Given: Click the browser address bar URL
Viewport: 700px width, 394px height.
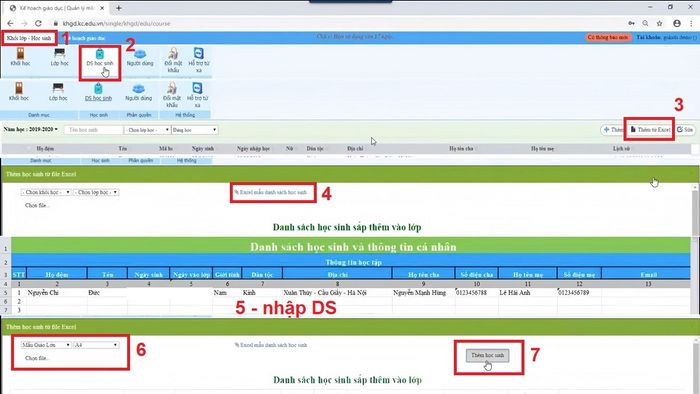Looking at the screenshot, I should (116, 23).
